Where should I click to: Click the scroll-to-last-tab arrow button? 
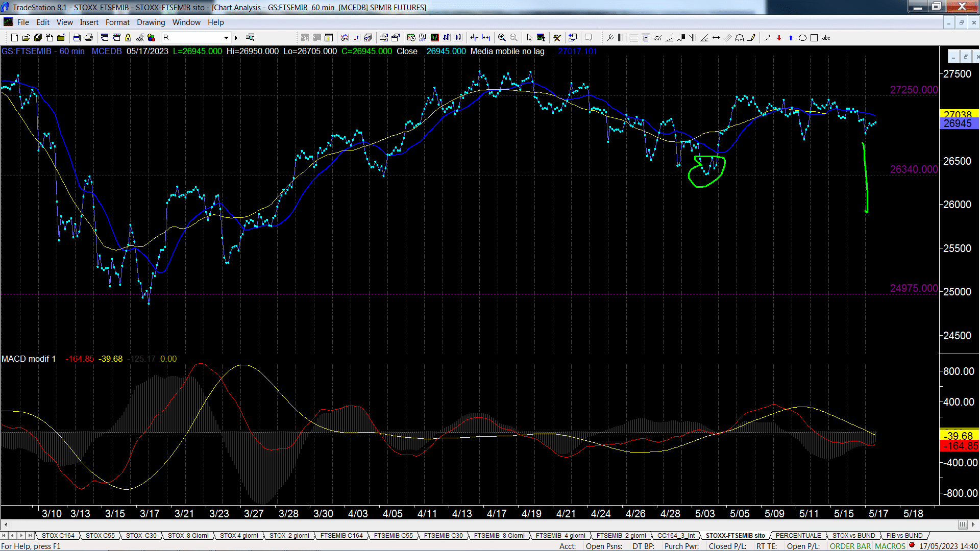30,535
